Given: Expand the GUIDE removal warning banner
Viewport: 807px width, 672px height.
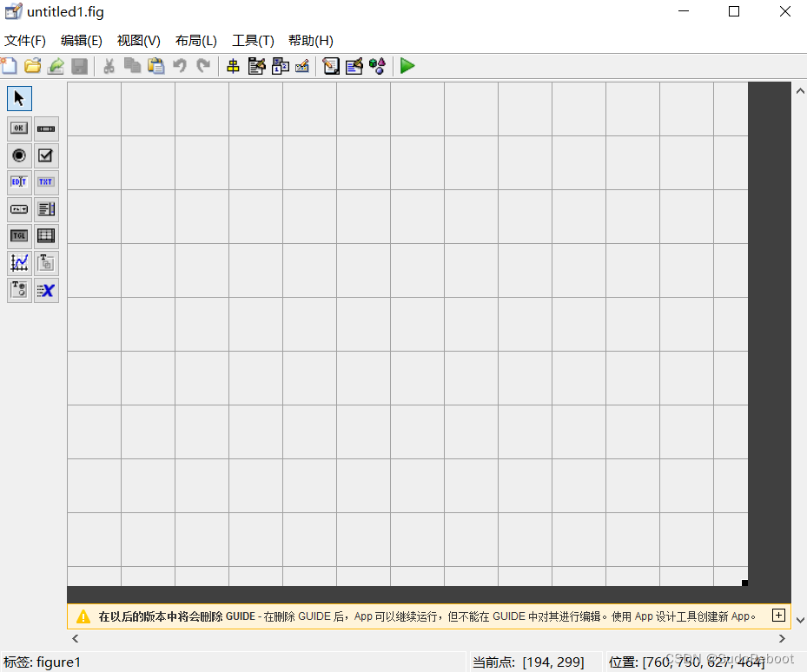Looking at the screenshot, I should [778, 616].
